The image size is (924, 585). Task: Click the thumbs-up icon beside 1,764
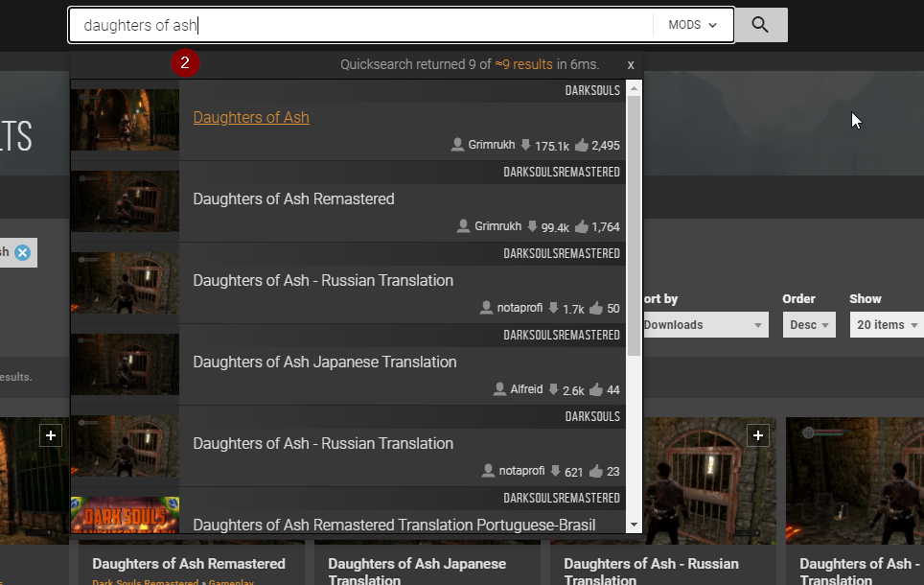point(582,226)
